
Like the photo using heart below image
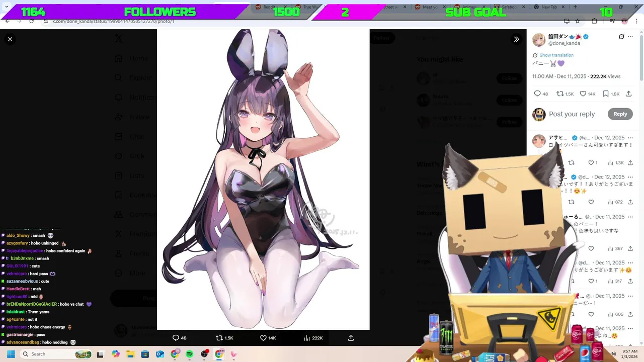(263, 338)
